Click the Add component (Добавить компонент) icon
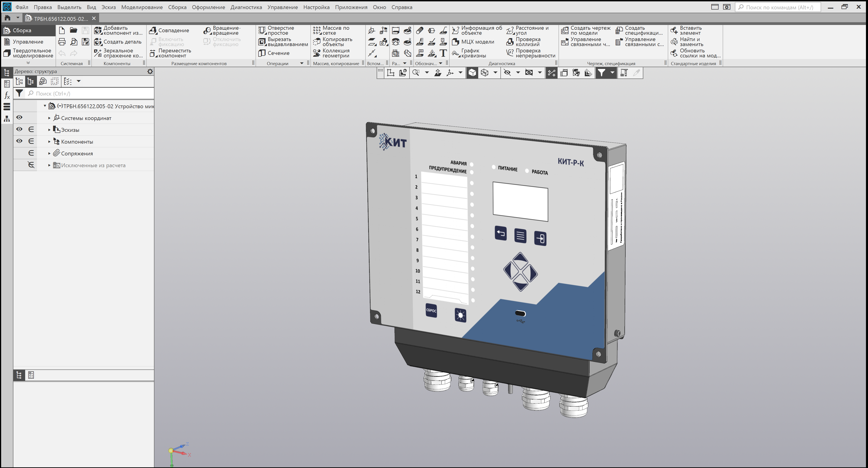The width and height of the screenshot is (868, 468). (98, 31)
